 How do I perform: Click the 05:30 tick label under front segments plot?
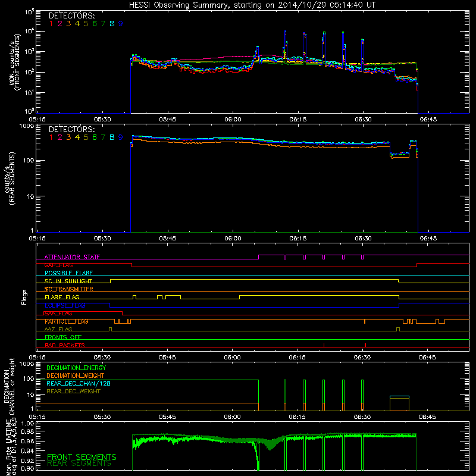tap(102, 120)
